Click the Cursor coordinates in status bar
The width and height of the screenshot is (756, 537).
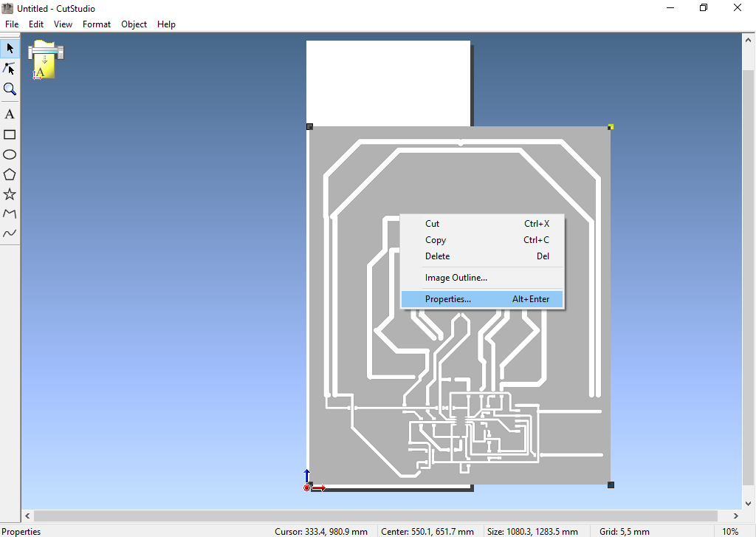click(321, 531)
